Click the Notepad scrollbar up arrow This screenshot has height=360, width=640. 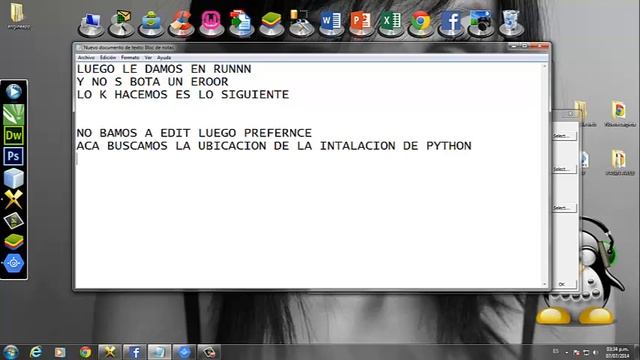coord(544,66)
